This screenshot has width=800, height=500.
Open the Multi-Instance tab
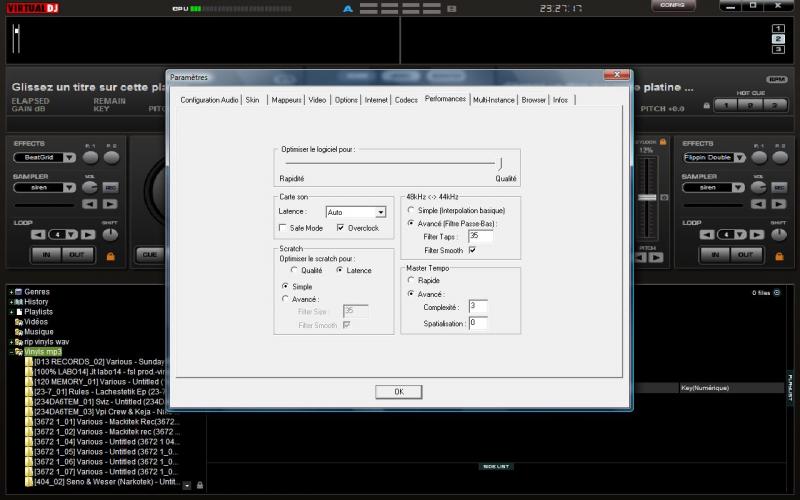pyautogui.click(x=493, y=100)
